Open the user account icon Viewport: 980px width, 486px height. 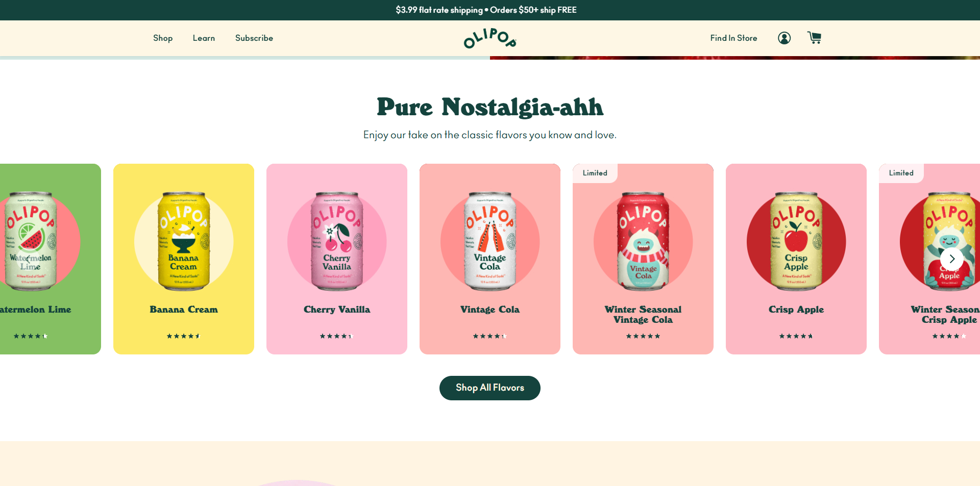pyautogui.click(x=784, y=38)
